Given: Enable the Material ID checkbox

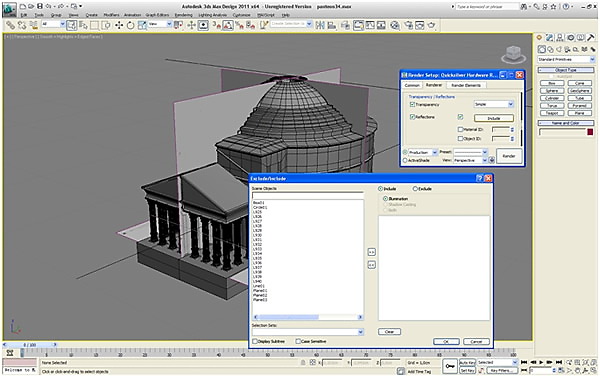Looking at the screenshot, I should point(460,129).
